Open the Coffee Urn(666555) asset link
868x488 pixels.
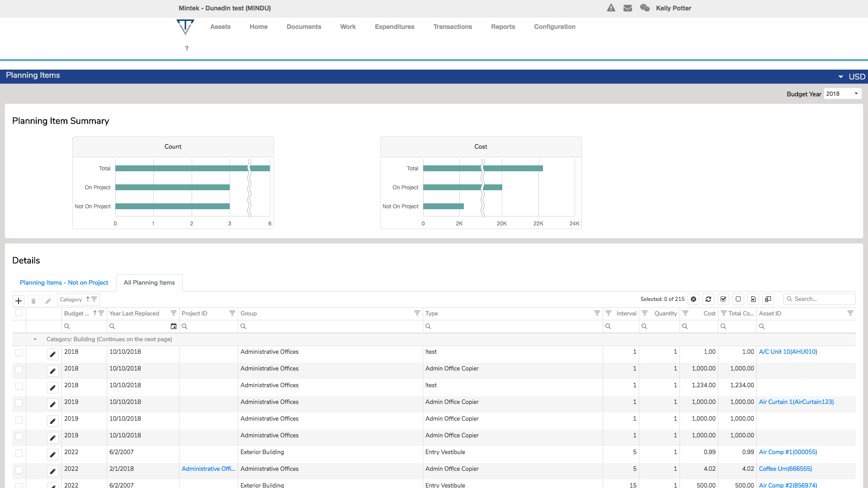tap(785, 469)
